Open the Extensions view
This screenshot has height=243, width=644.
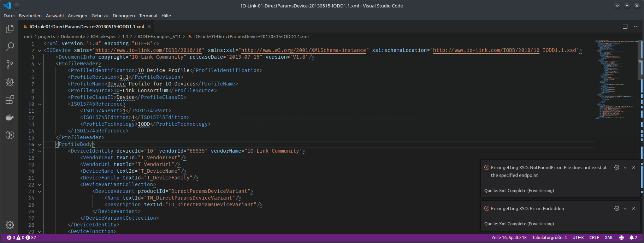coord(10,100)
